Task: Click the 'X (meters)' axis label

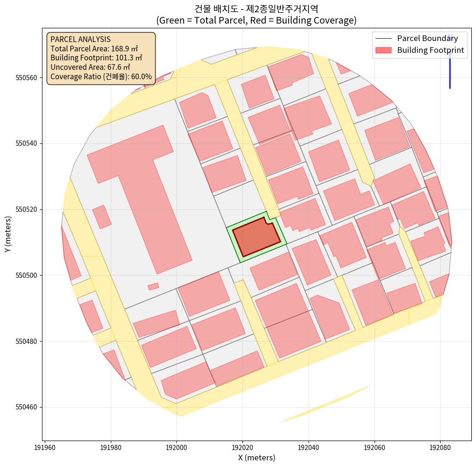Action: pyautogui.click(x=256, y=458)
